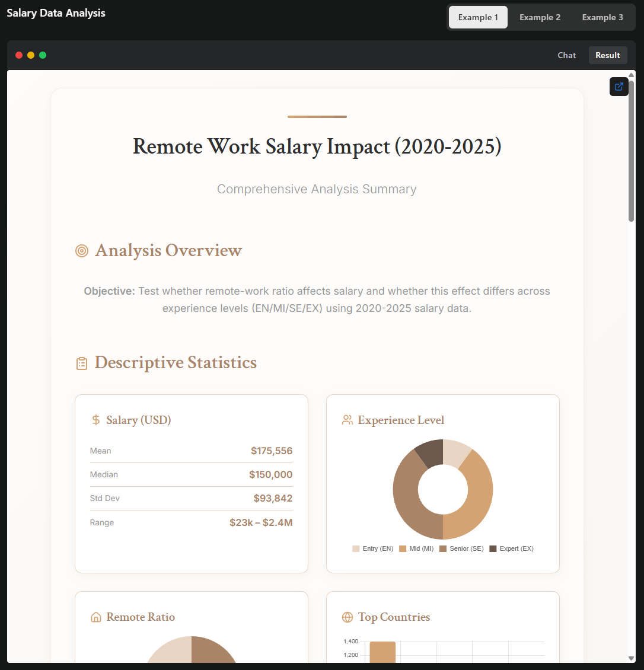Toggle Expert (EX) legend item in chart
This screenshot has width=644, height=670.
(x=511, y=549)
